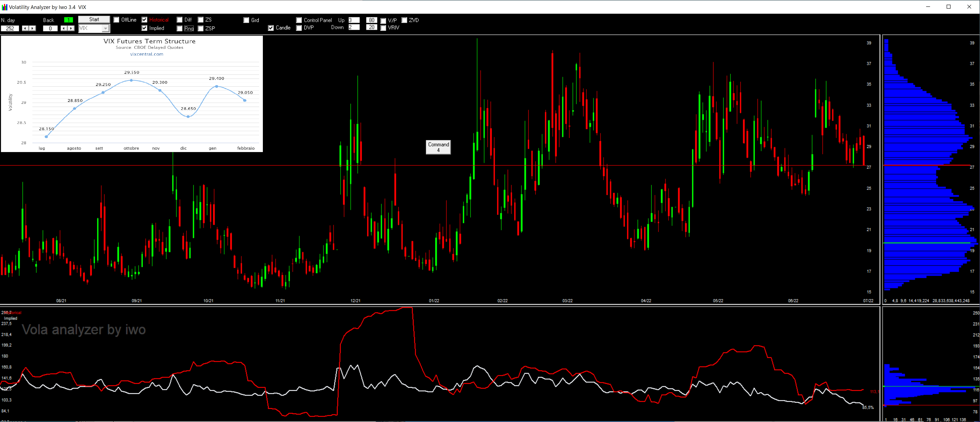This screenshot has width=980, height=422.
Task: Toggle the Candle chart checkbox
Action: (271, 28)
